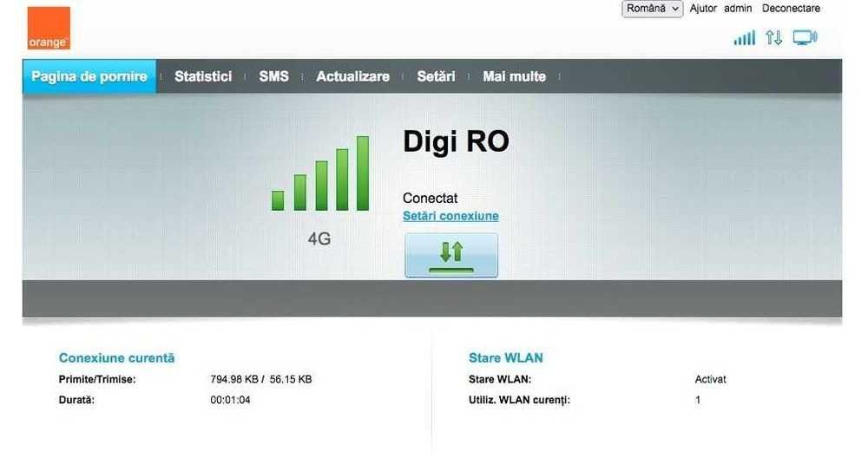
Task: Click the data transfer arrows icon in header
Action: [774, 37]
